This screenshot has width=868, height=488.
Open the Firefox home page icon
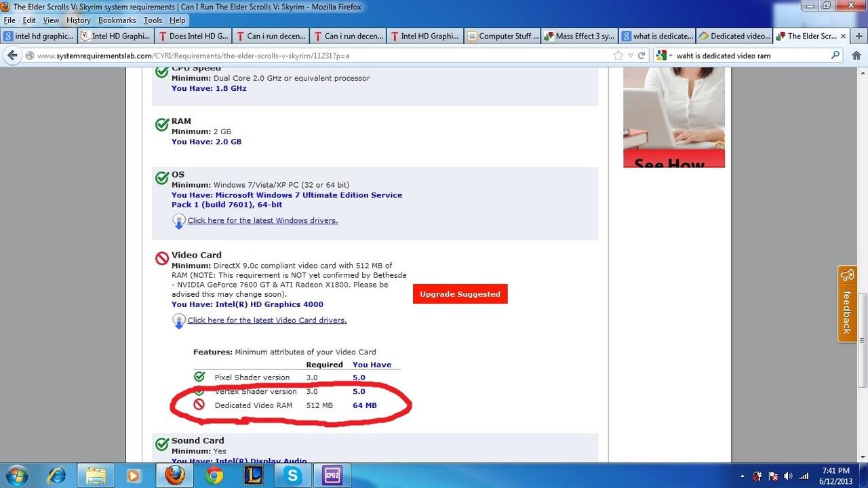pyautogui.click(x=856, y=56)
